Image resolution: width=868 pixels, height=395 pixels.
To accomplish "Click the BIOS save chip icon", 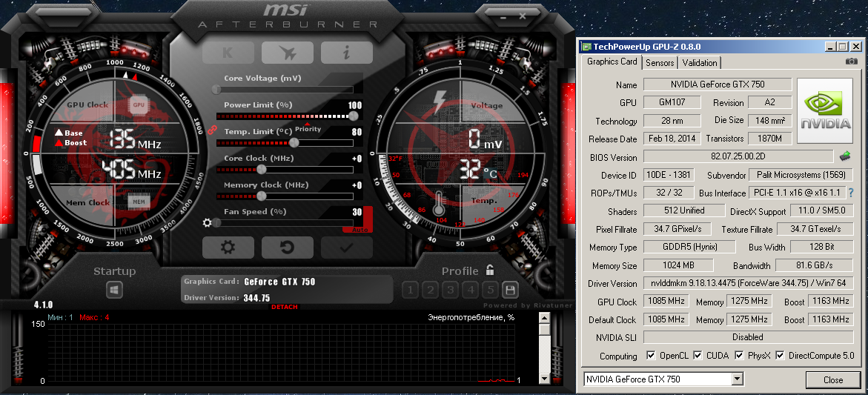I will click(x=845, y=156).
